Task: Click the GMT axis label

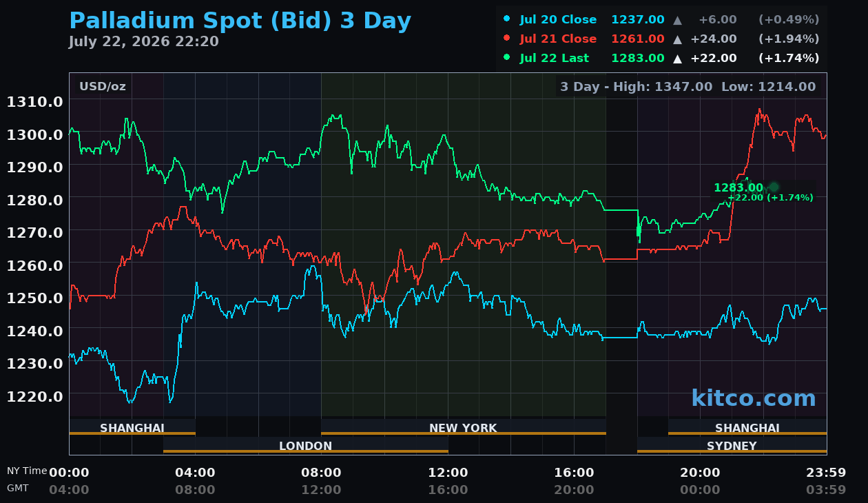Action: [x=18, y=488]
